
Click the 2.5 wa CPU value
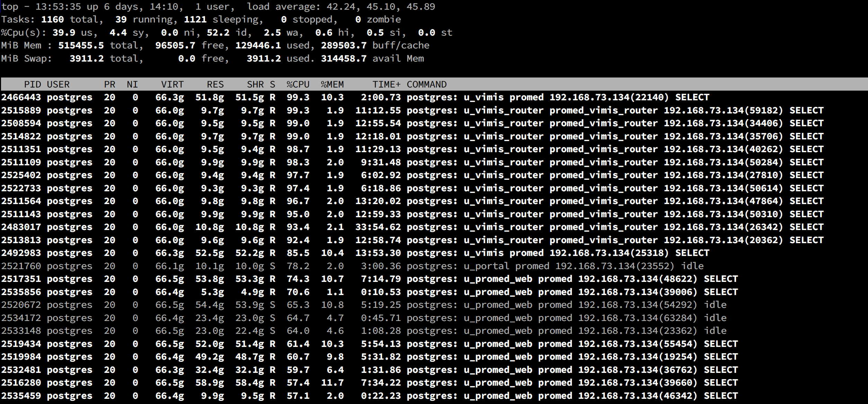(272, 33)
